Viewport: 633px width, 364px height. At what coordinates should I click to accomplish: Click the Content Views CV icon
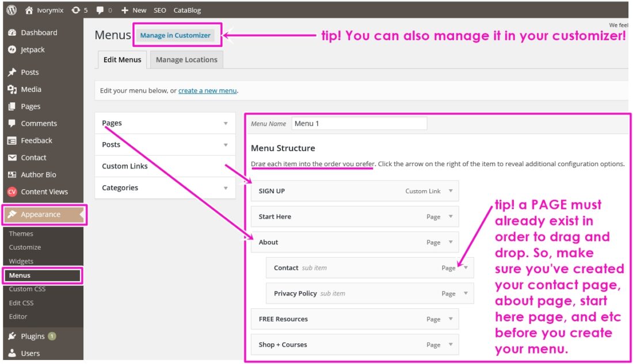(13, 191)
